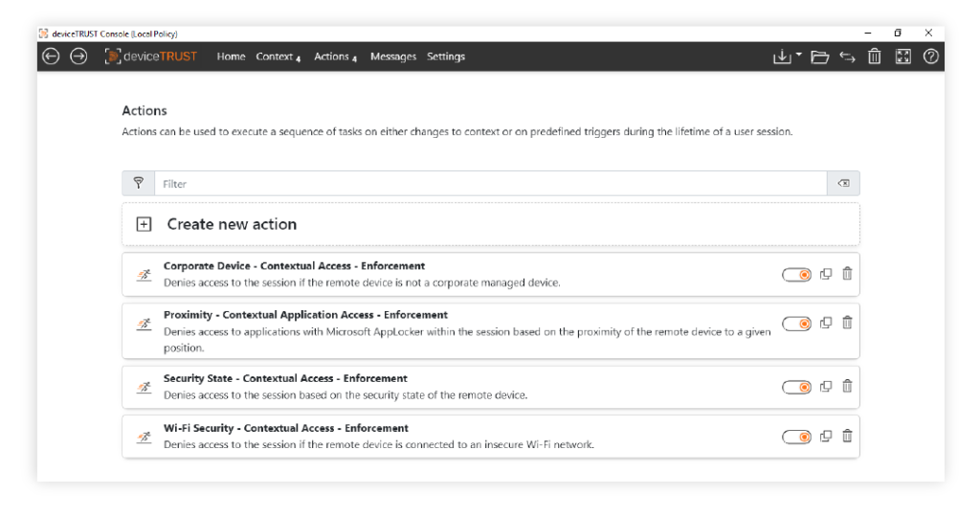Toggle the Security State enforcement switch

click(796, 387)
